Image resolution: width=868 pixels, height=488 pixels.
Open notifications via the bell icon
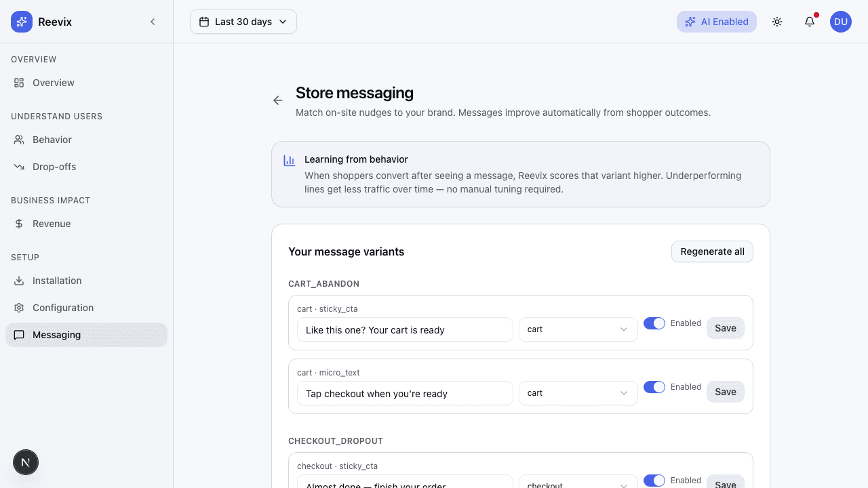pos(809,22)
